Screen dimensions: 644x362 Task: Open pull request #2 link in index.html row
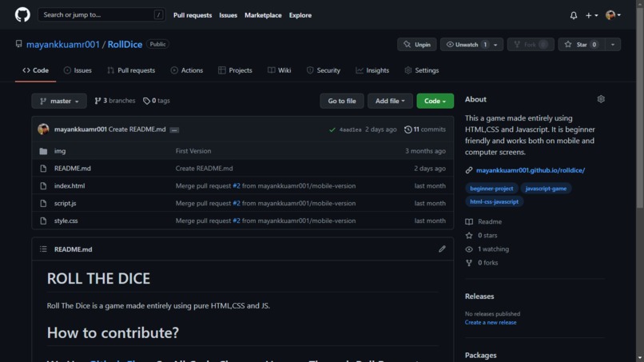coord(237,185)
